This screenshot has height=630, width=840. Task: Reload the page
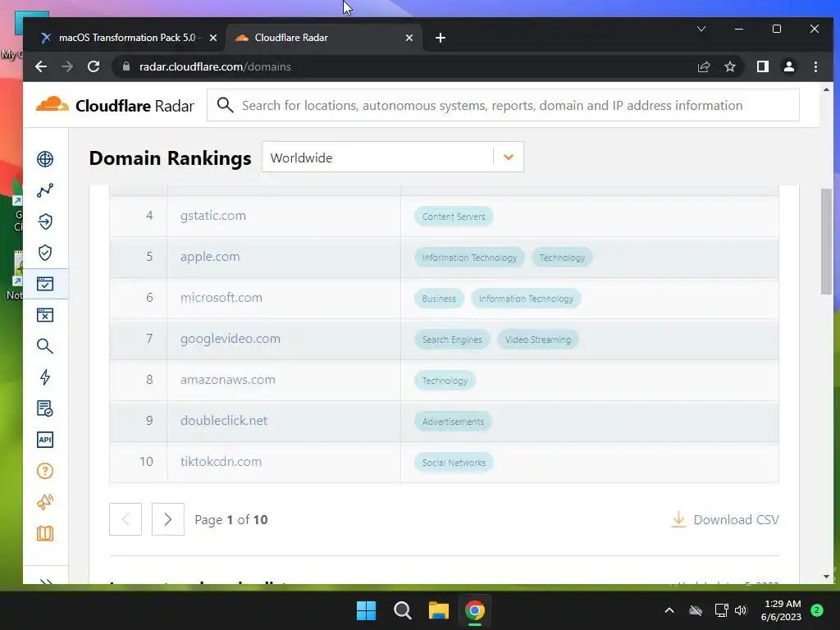click(94, 66)
